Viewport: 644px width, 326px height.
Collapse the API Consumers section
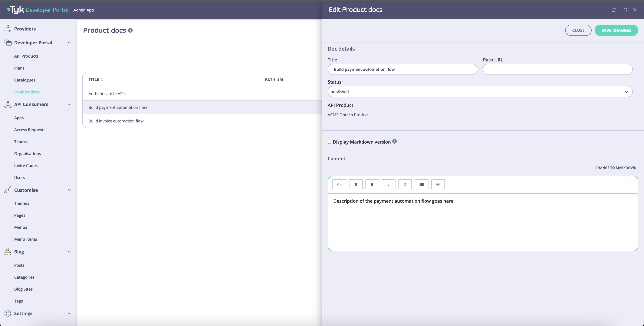click(x=69, y=104)
